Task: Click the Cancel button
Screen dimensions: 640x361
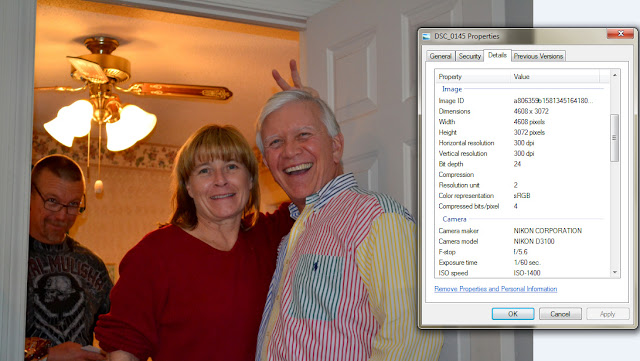Action: click(560, 314)
